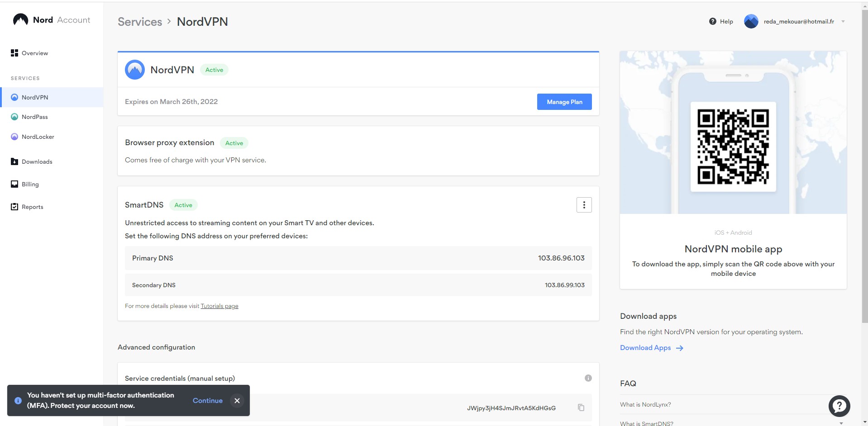
Task: Click the Billing sidebar icon
Action: pyautogui.click(x=14, y=184)
